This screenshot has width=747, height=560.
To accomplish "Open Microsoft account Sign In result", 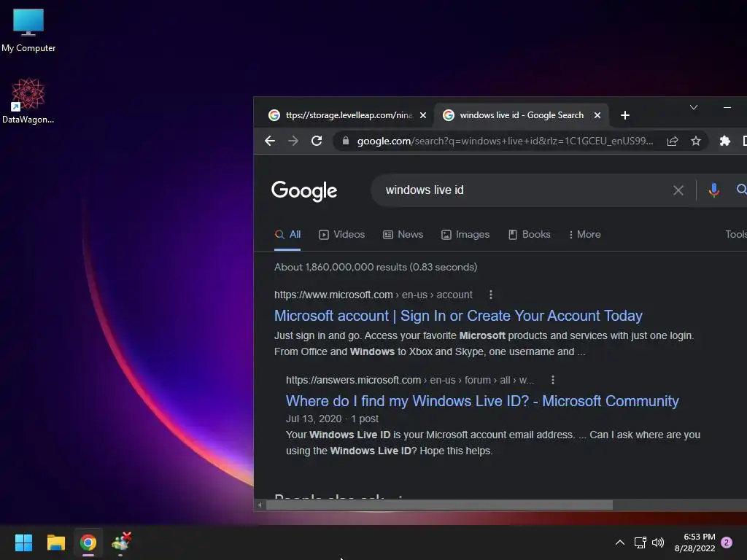I will point(458,316).
